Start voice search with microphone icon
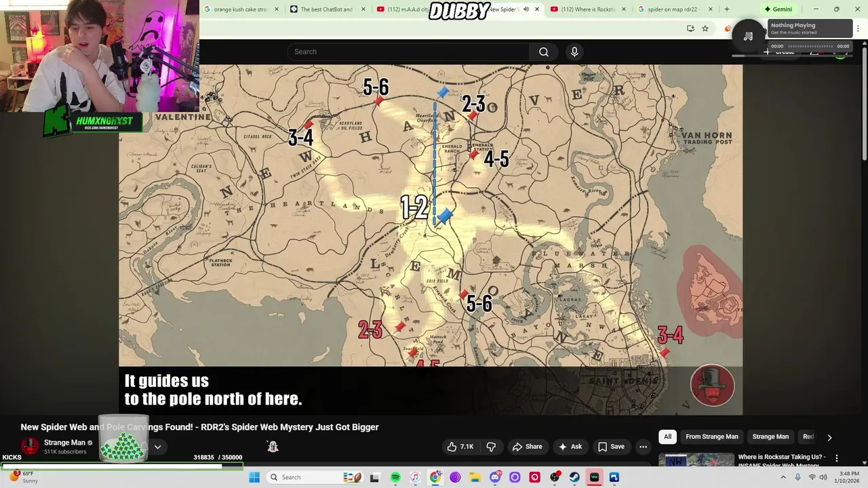Screen dimensions: 868x488 [x=574, y=52]
